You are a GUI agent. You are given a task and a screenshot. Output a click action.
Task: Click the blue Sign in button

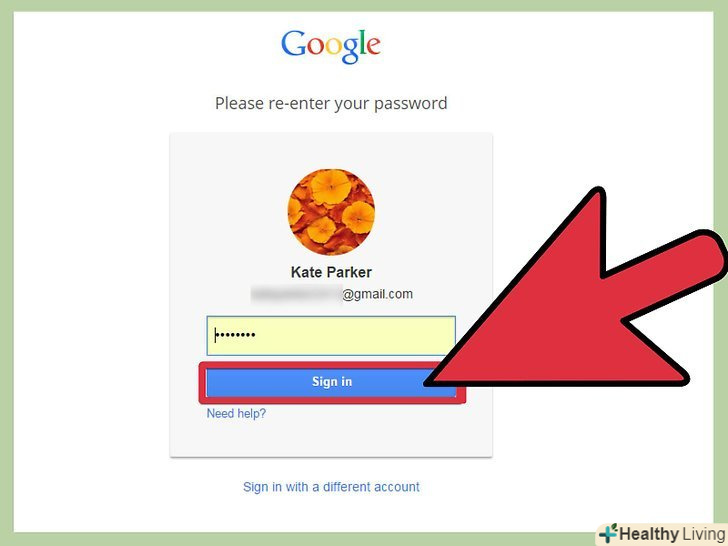tap(331, 383)
